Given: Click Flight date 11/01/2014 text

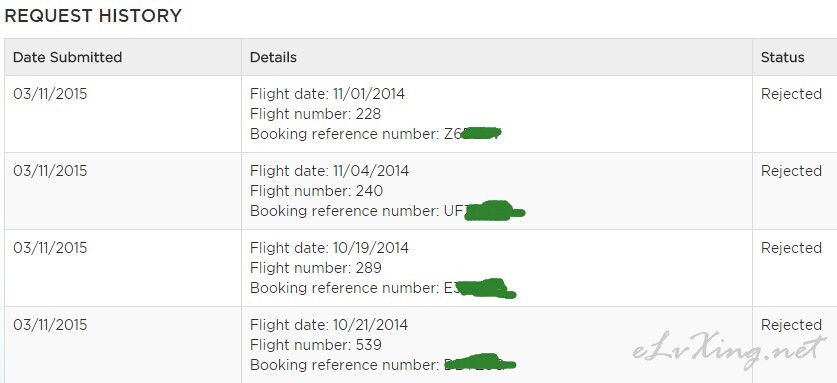Looking at the screenshot, I should point(327,94).
